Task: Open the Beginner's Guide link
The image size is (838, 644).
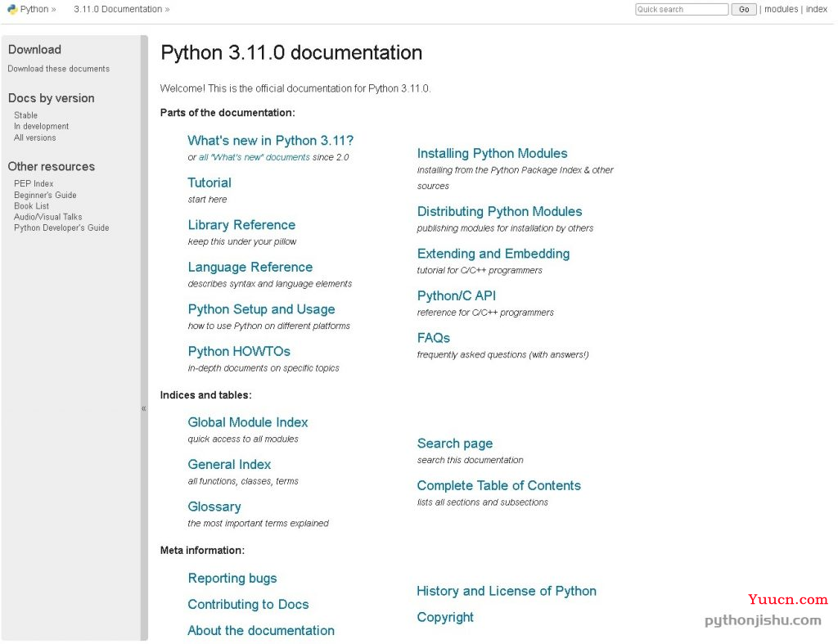Action: 45,195
